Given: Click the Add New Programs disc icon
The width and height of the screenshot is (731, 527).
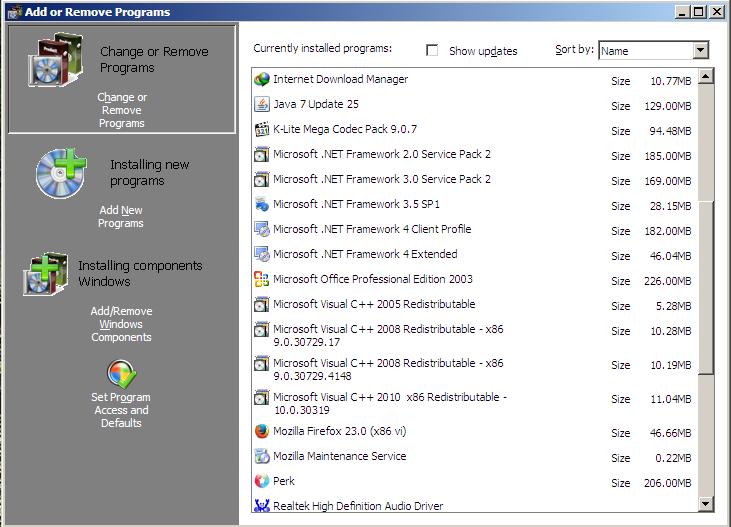Looking at the screenshot, I should point(61,173).
